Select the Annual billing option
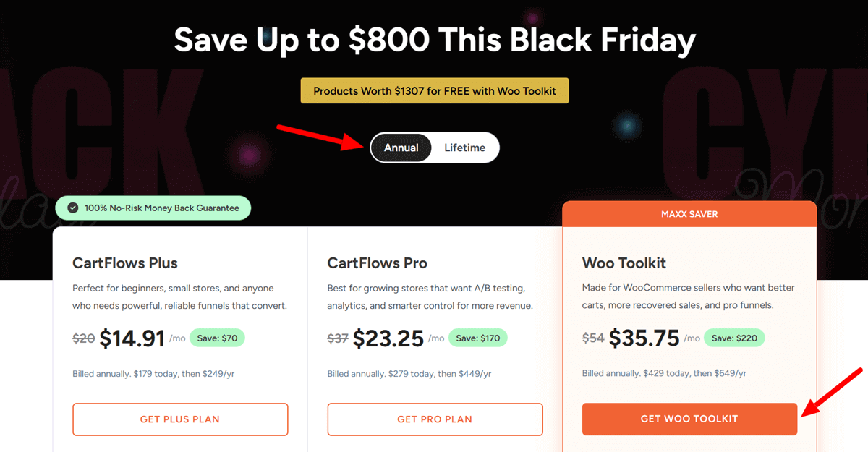 401,148
